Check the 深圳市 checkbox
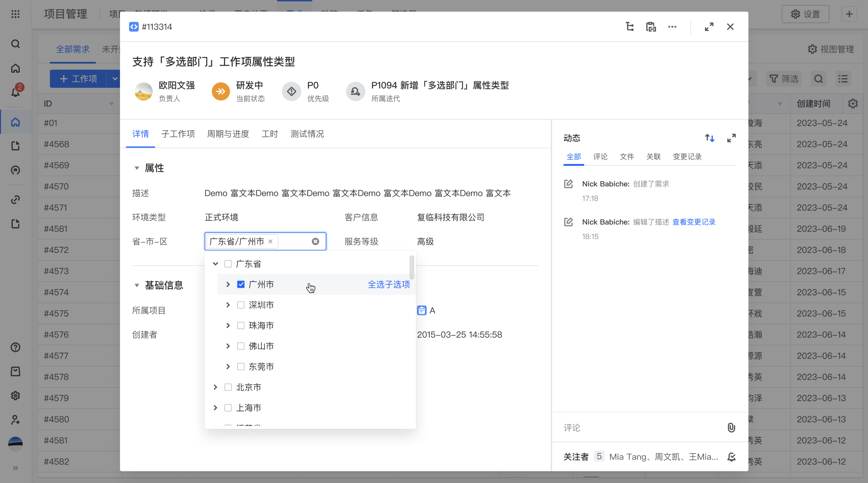The width and height of the screenshot is (868, 483). point(241,305)
